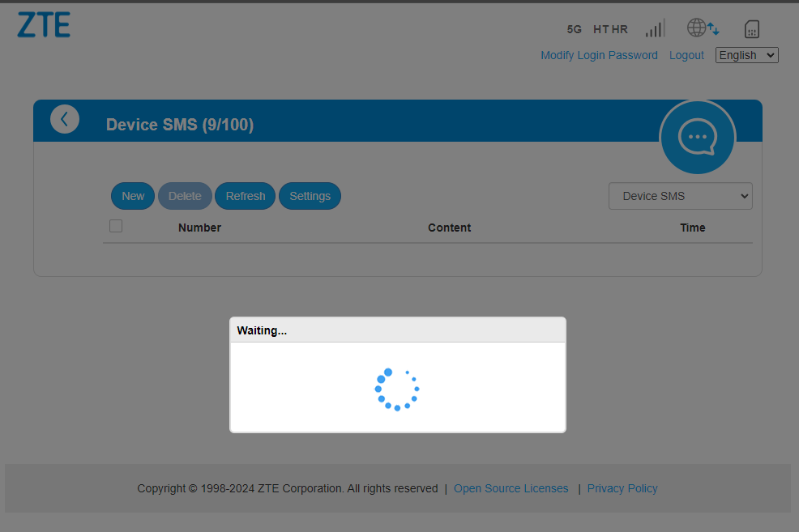
Task: Click the SMS chat bubble icon
Action: (x=697, y=137)
